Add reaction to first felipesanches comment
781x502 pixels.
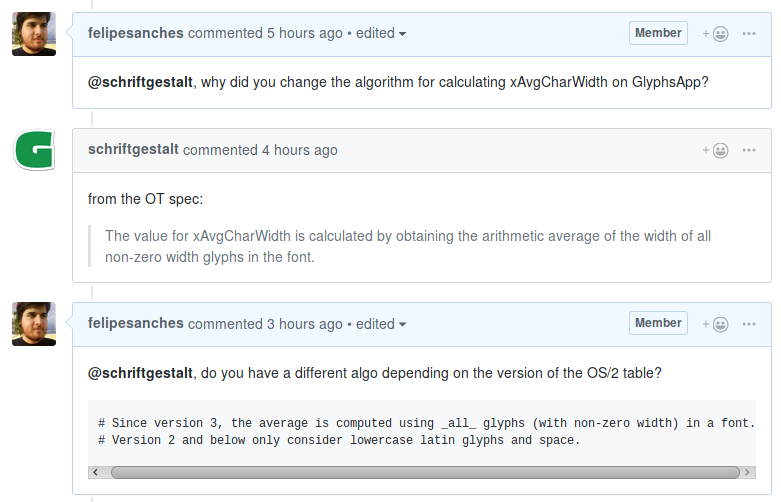pyautogui.click(x=715, y=33)
